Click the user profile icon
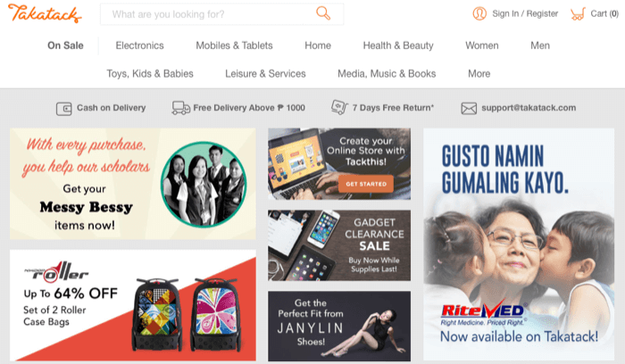The width and height of the screenshot is (625, 364). coord(479,13)
